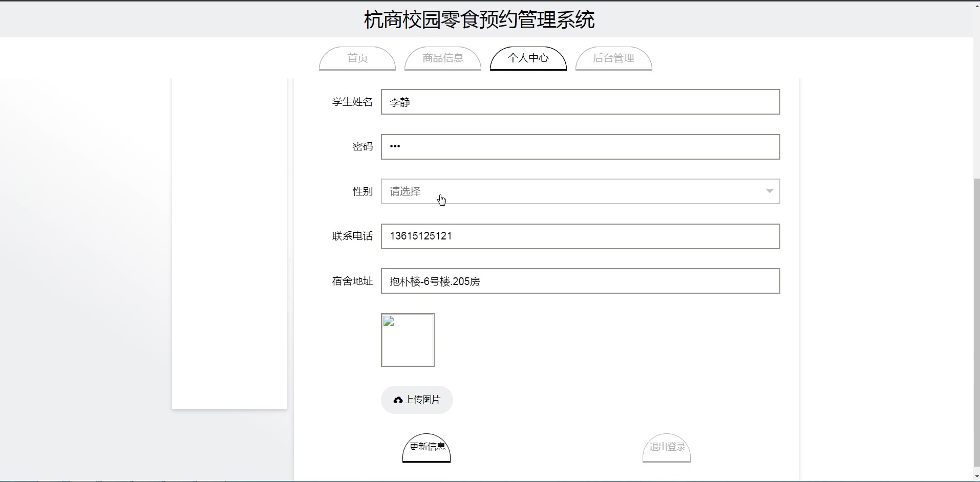Click the 联系电话 label
Screen dimensions: 980x482
[352, 236]
